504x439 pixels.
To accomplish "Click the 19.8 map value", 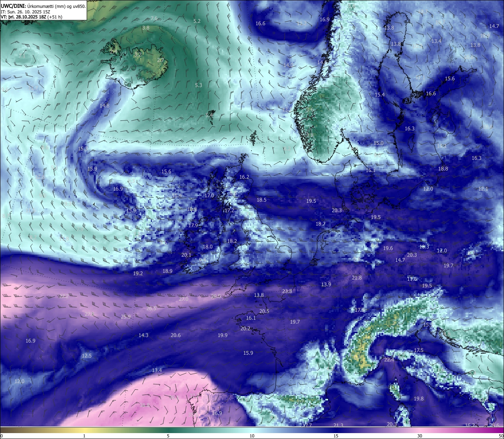I will click(x=419, y=399).
